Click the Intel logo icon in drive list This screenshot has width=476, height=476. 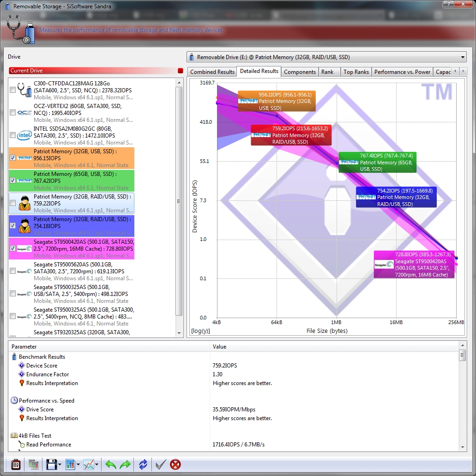point(24,135)
